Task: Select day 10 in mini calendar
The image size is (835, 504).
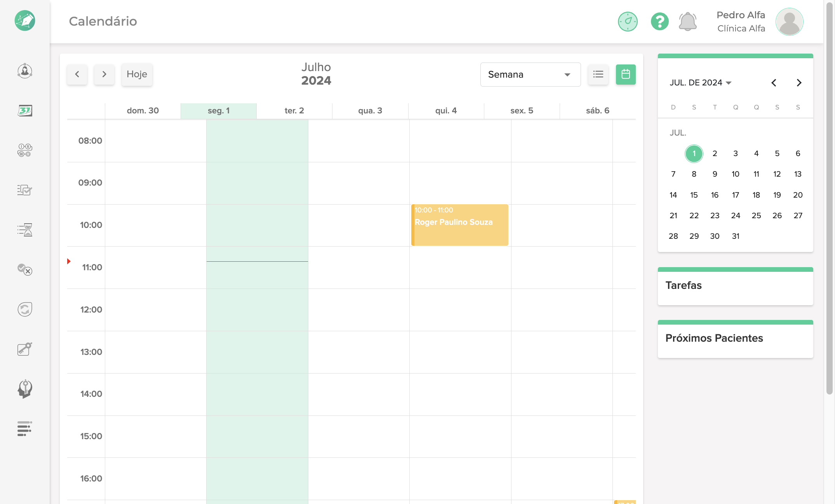Action: 735,174
